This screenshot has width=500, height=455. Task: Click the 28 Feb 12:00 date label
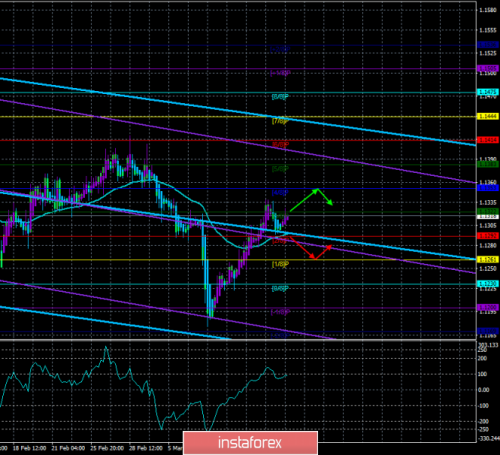(146, 448)
